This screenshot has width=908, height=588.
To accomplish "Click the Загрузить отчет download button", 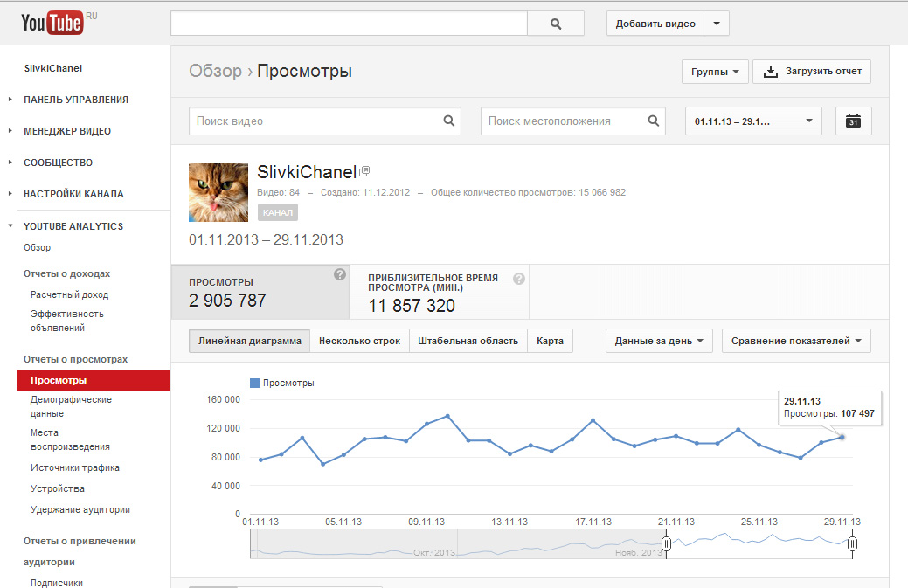I will click(x=812, y=71).
